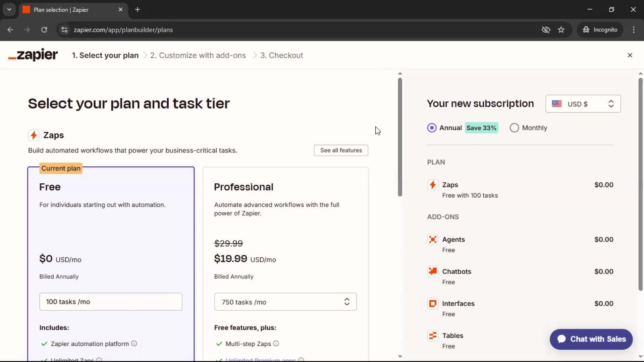Click the main plan list scrollbar

(x=400, y=137)
